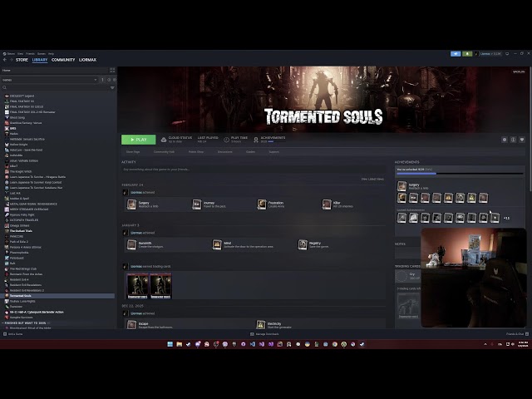532x399 pixels.
Task: Click the recent activity clock icon
Action: [x=109, y=80]
